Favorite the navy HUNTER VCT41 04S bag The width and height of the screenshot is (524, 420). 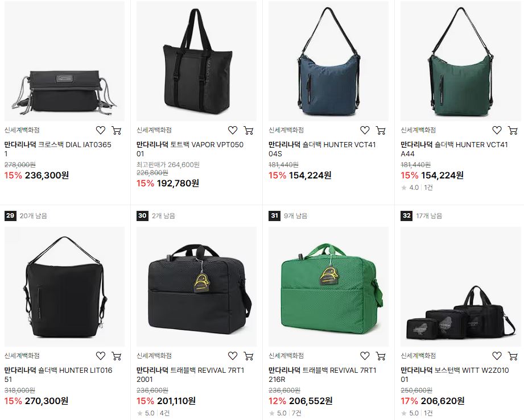coord(365,130)
